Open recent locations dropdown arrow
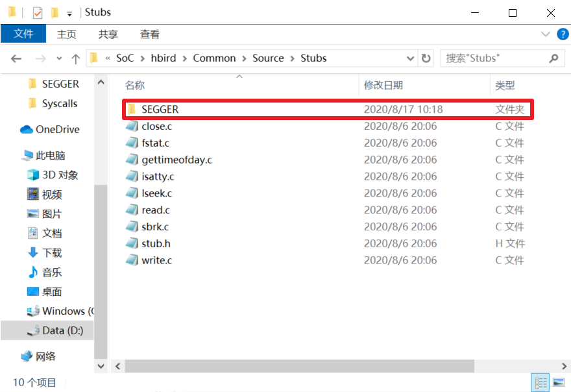This screenshot has height=392, width=571. pyautogui.click(x=59, y=58)
